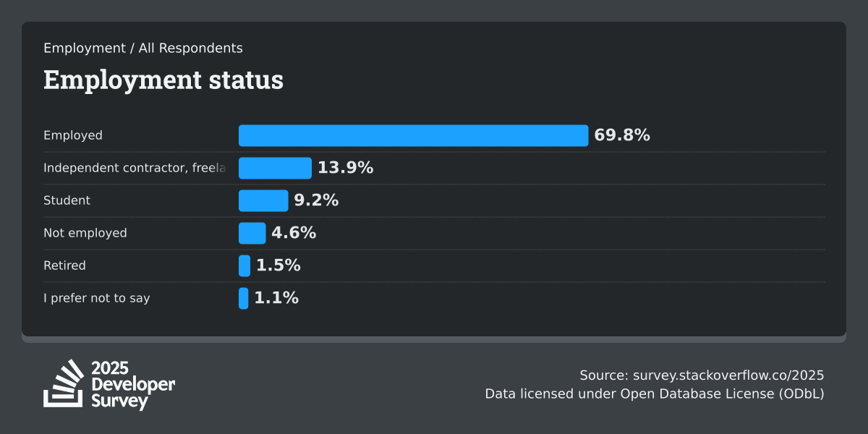868x434 pixels.
Task: Open the survey.stackoverflow.co/2025 source link
Action: tap(728, 375)
